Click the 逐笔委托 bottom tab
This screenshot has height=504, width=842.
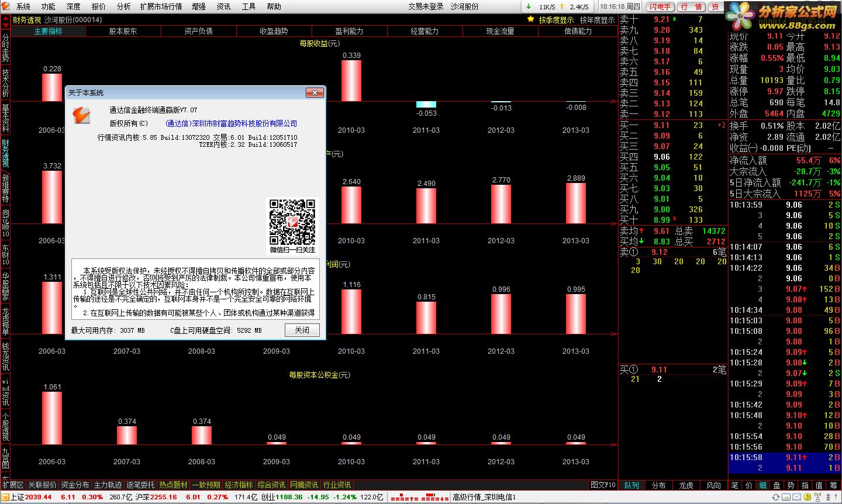point(140,485)
